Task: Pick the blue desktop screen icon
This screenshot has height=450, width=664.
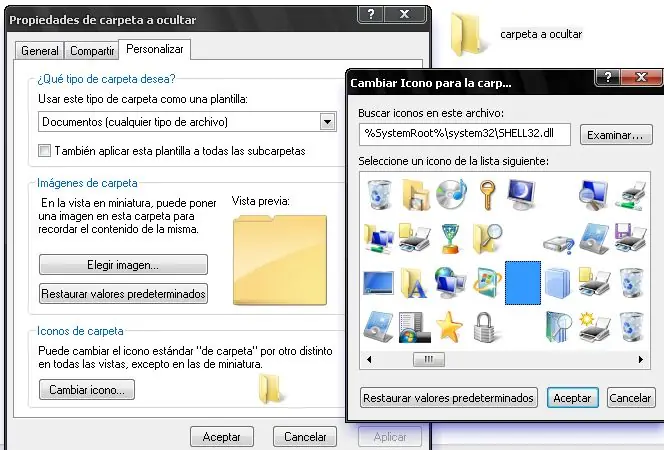Action: (x=379, y=283)
